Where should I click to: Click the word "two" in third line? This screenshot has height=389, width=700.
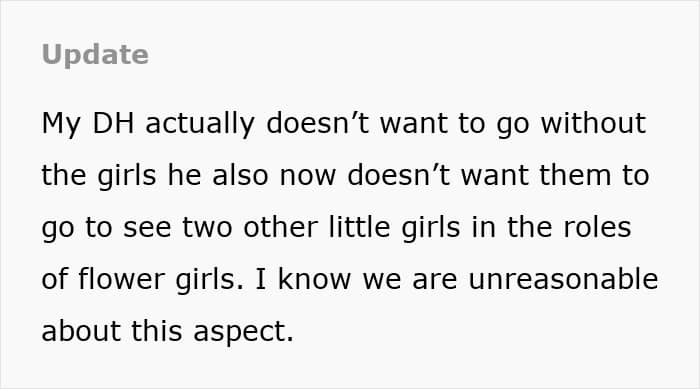(x=207, y=227)
